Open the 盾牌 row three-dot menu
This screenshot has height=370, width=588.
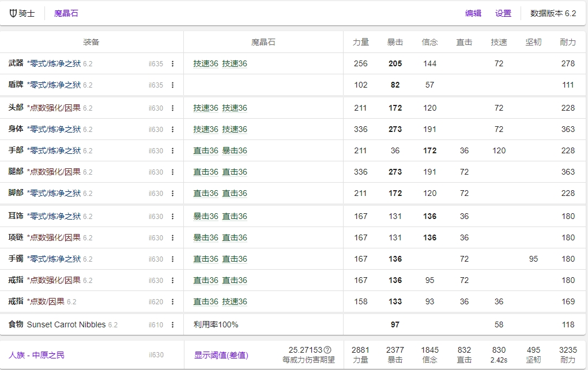(172, 85)
